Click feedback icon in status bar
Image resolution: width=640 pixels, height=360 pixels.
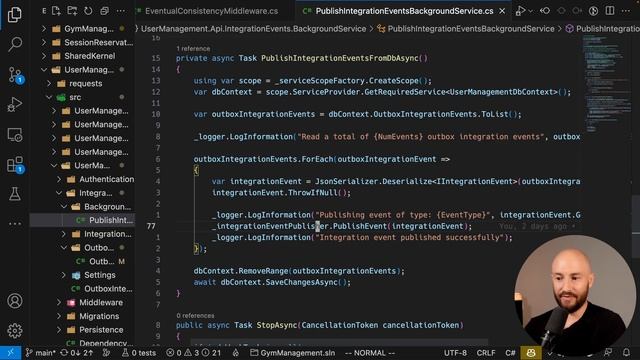point(608,353)
